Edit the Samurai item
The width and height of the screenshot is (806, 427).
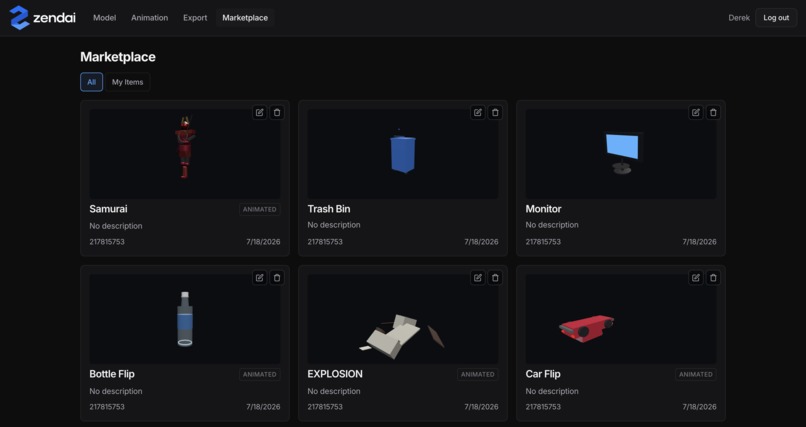coord(260,113)
